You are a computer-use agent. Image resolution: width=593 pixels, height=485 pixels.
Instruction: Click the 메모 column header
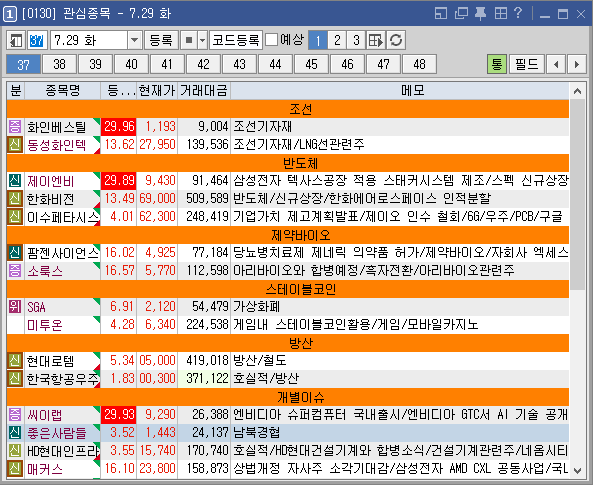400,91
